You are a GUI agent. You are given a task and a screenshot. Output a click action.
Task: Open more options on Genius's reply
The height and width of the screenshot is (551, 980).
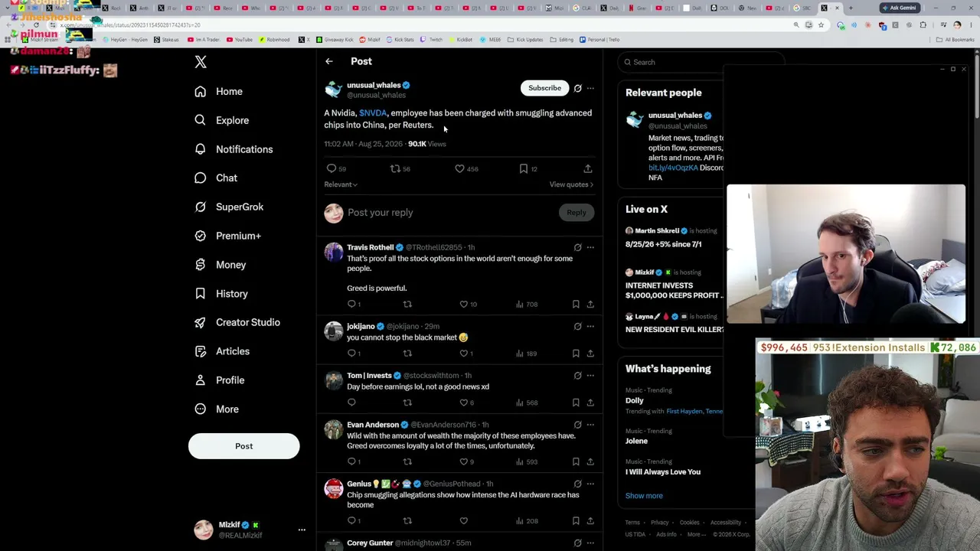pos(590,484)
